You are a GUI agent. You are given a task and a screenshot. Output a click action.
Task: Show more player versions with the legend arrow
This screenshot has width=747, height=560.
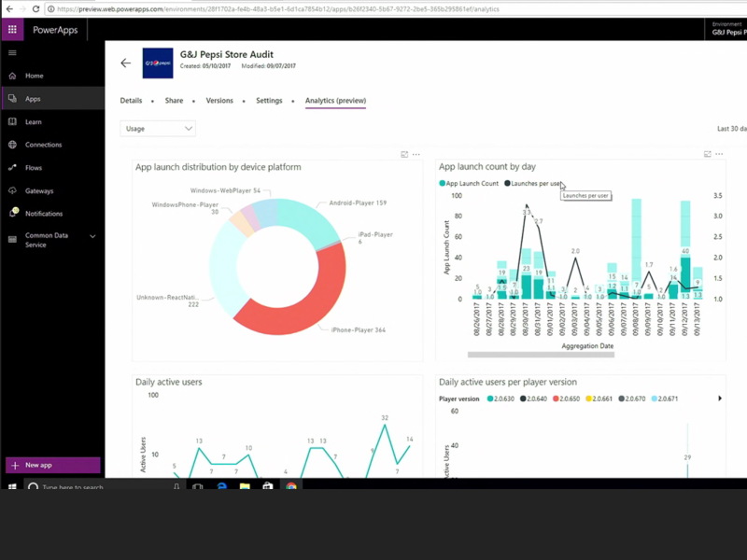(x=720, y=399)
